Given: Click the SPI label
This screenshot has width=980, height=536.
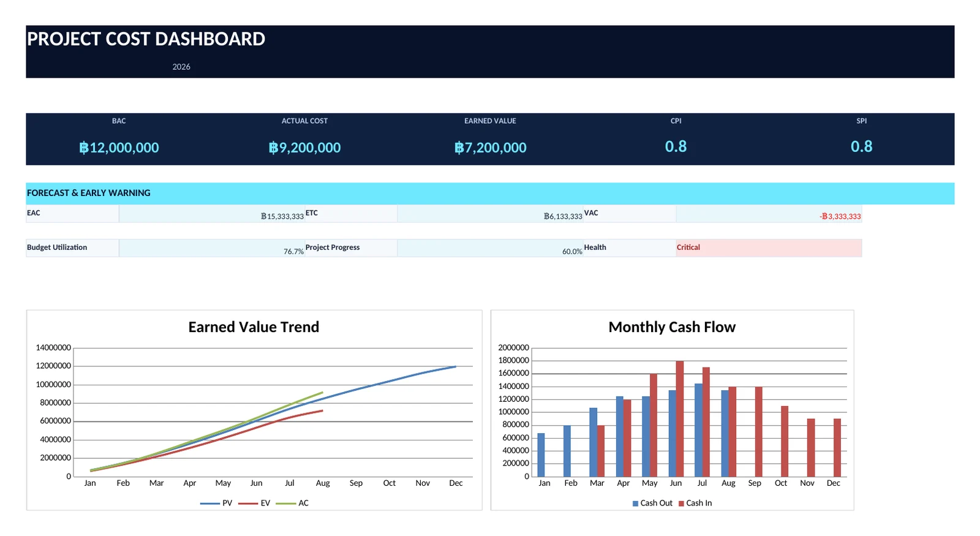Looking at the screenshot, I should tap(861, 121).
